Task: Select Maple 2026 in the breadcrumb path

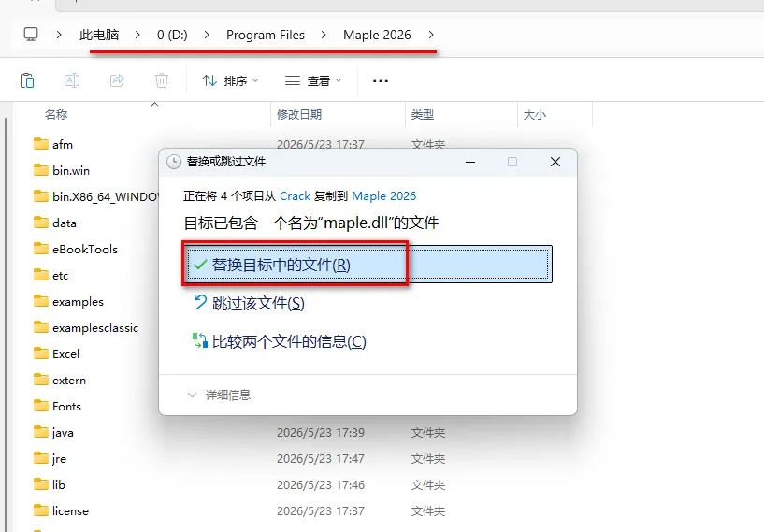Action: coord(377,35)
